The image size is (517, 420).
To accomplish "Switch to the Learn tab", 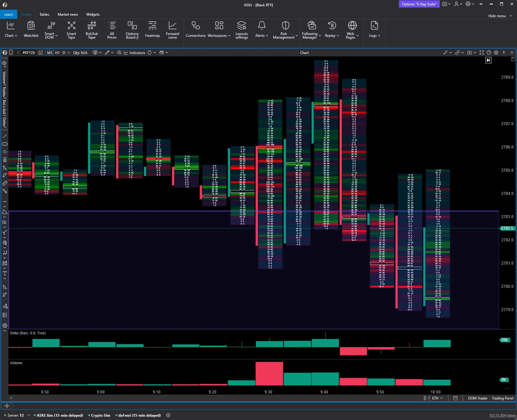I will click(8, 14).
